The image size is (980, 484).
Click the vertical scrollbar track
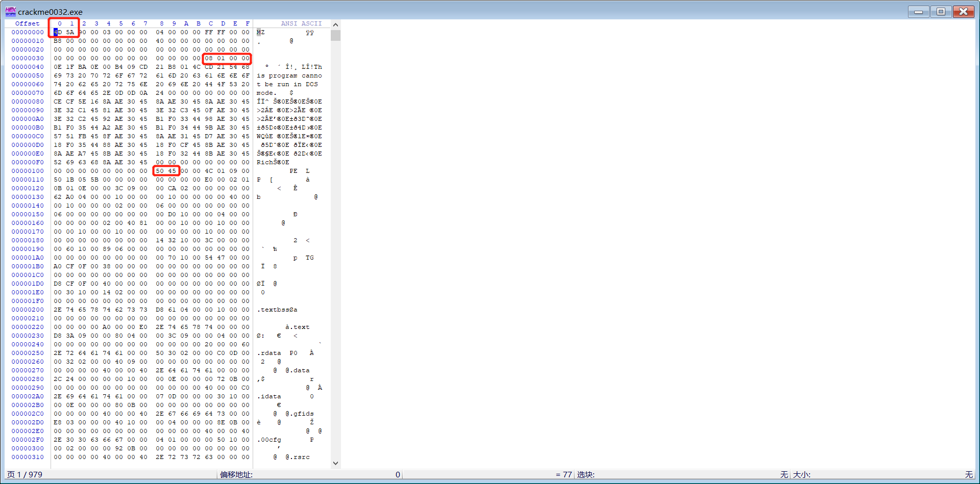(335, 255)
